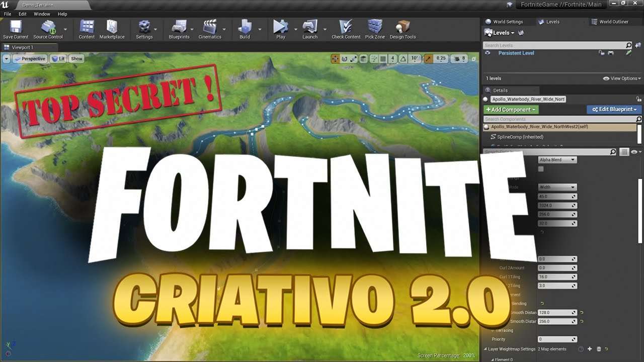Screen dimensions: 644x362
Task: Toggle Persistent Level visibility eye
Action: point(487,53)
